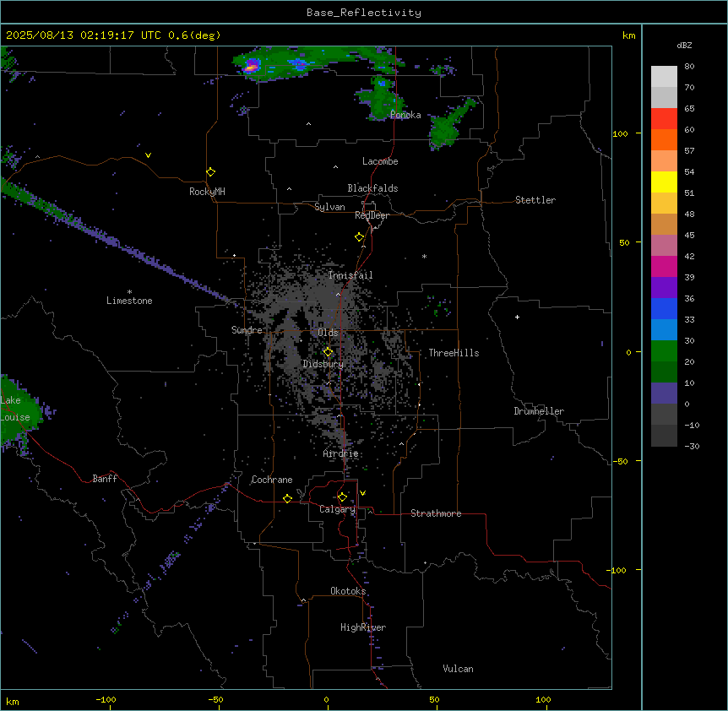Image resolution: width=728 pixels, height=711 pixels.
Task: Select the 45 value in the dBZ legend
Action: coord(689,236)
